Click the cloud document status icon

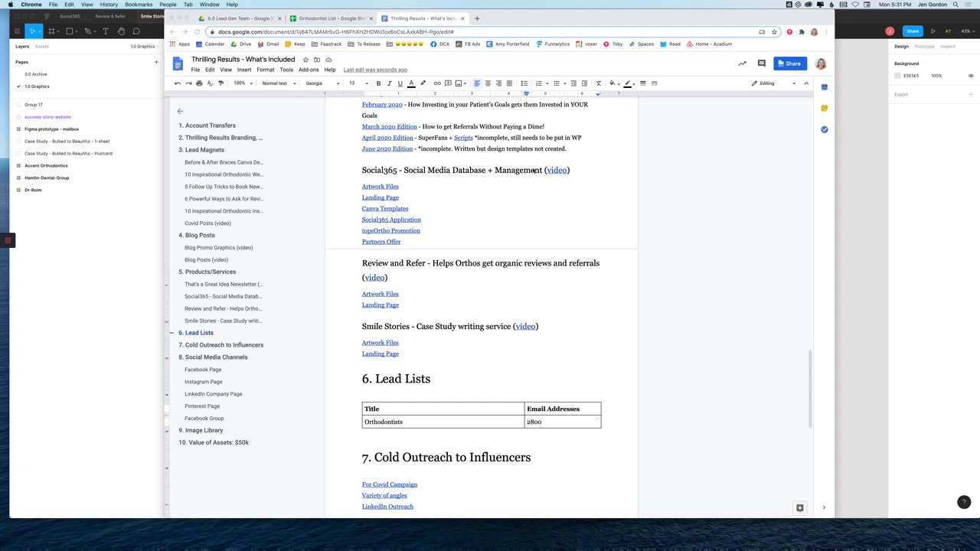click(328, 60)
